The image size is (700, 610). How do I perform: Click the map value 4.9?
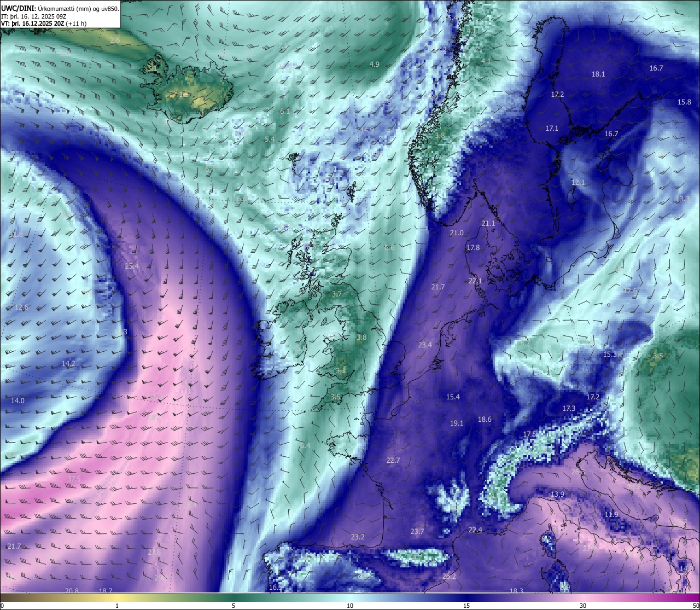pos(375,65)
